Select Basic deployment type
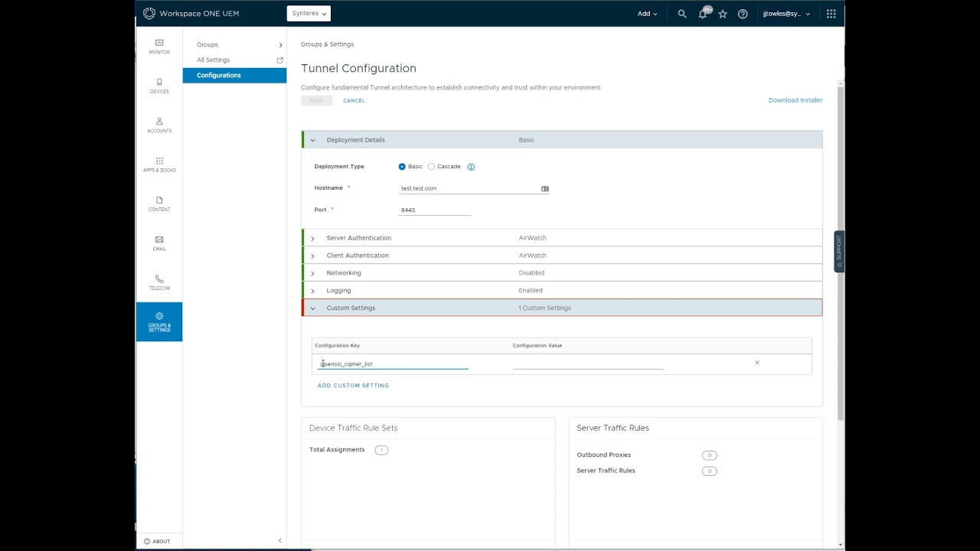Image resolution: width=980 pixels, height=551 pixels. 402,167
